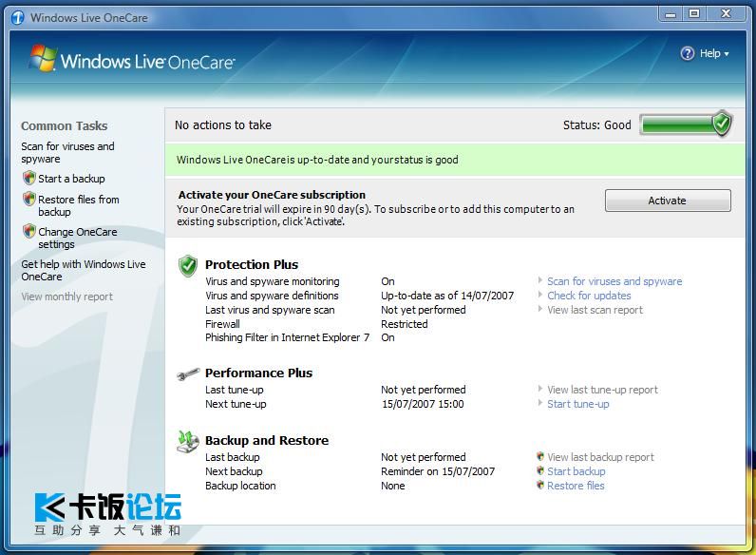
Task: Select Start a backup task
Action: pos(71,179)
